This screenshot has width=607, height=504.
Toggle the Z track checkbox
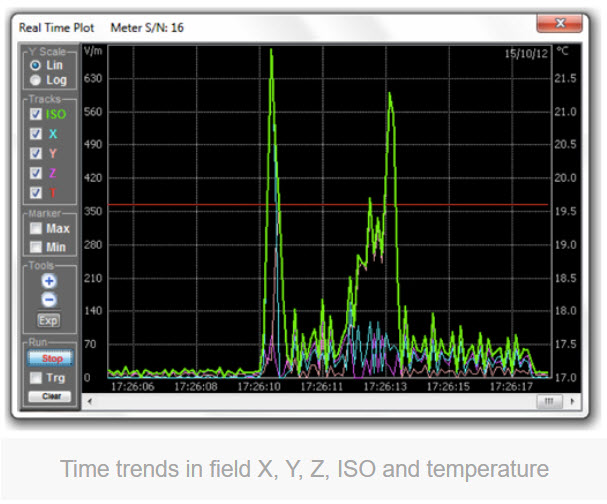(36, 173)
